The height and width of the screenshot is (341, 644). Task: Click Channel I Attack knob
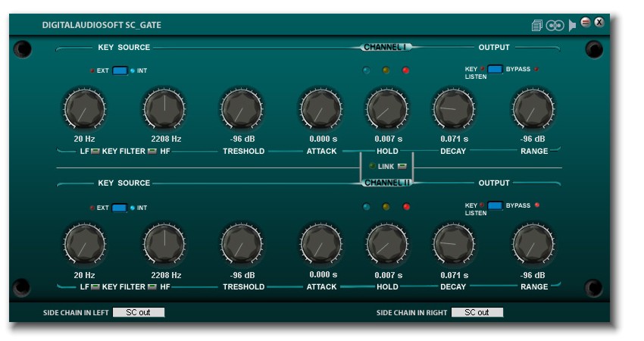[x=321, y=108]
